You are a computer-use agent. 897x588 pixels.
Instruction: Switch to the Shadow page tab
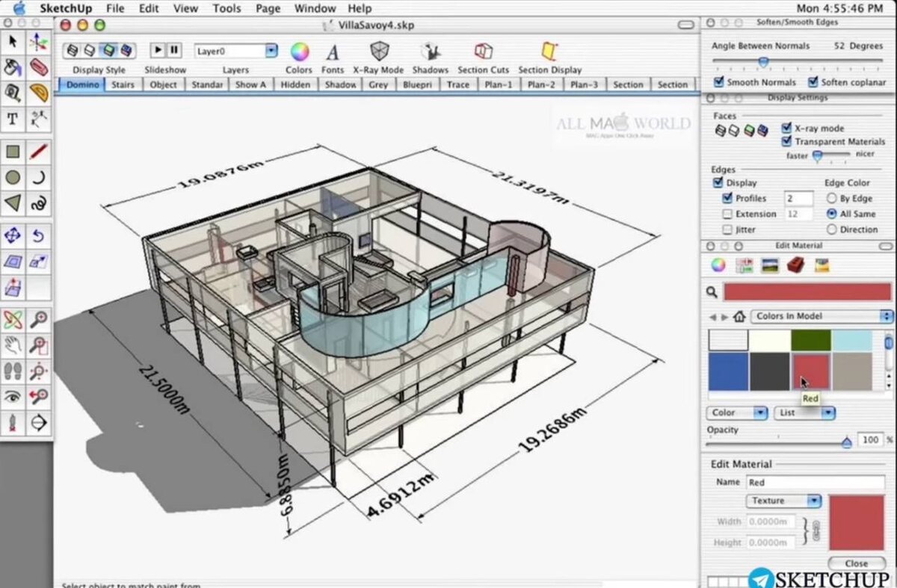(340, 84)
